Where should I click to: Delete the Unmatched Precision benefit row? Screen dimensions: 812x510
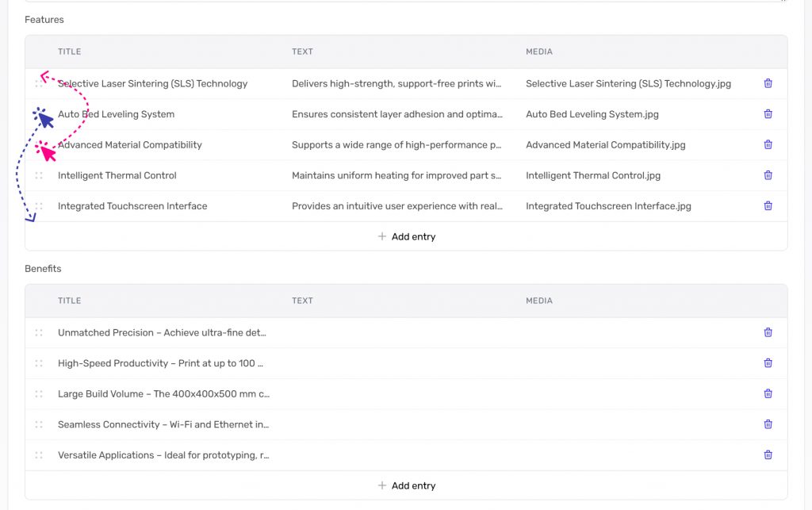coord(768,333)
